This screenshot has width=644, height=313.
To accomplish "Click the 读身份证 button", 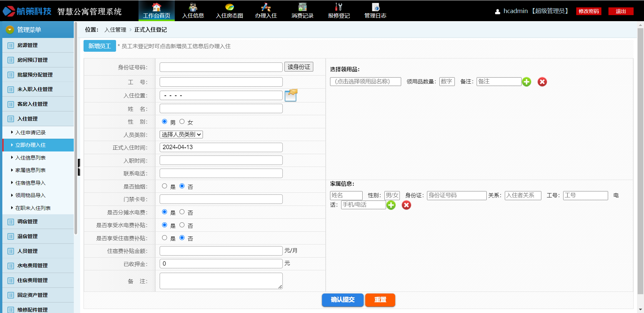I will point(299,67).
